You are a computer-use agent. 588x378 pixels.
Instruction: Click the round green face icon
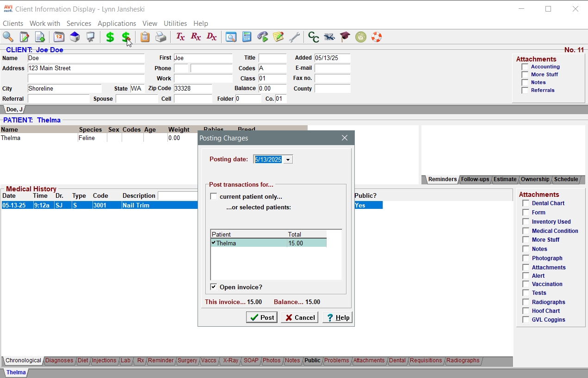361,37
